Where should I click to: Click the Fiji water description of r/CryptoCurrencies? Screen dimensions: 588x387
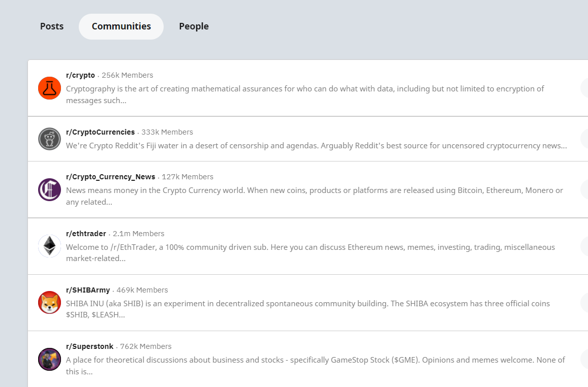click(317, 146)
